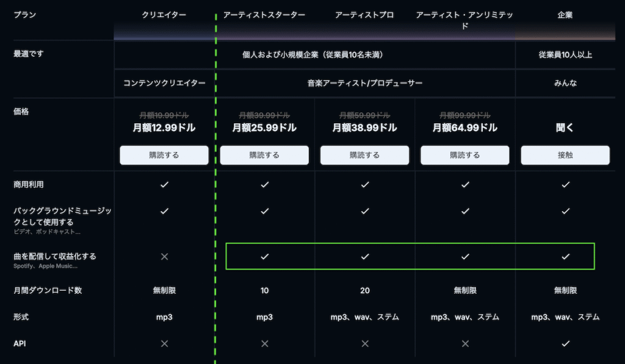
Task: Click 曲を配信 checkmark under アーティストプロ
Action: click(364, 257)
